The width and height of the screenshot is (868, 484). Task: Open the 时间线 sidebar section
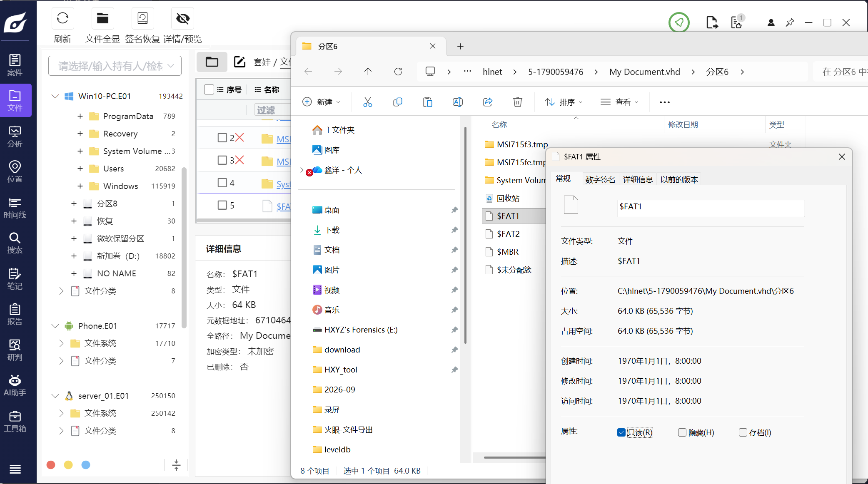[15, 208]
